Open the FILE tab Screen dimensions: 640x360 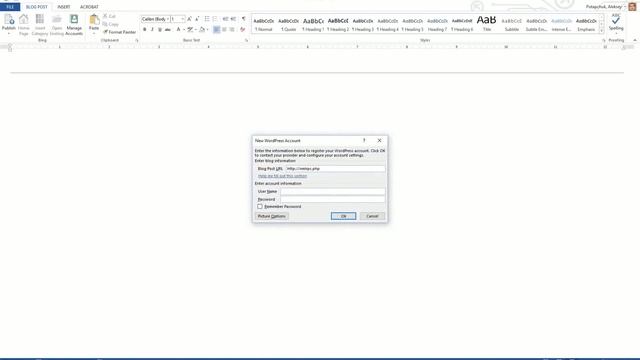(x=10, y=7)
